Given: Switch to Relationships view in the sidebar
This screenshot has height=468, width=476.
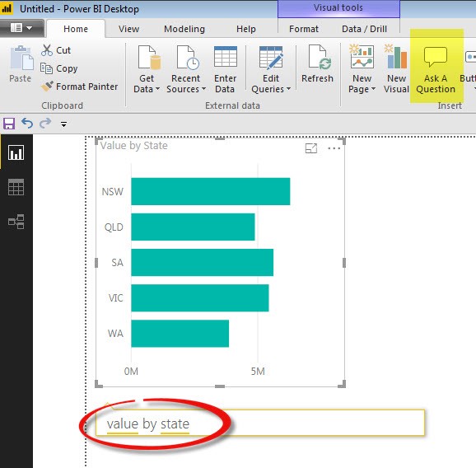Looking at the screenshot, I should [x=16, y=222].
